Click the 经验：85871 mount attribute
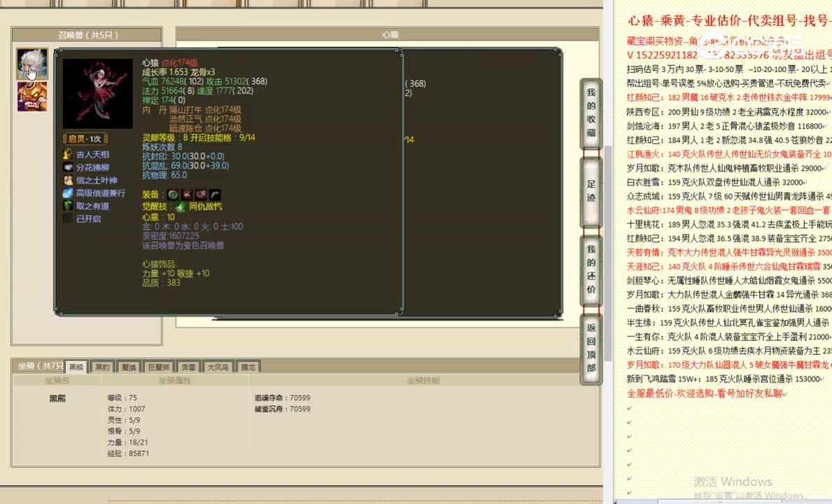 tap(128, 454)
